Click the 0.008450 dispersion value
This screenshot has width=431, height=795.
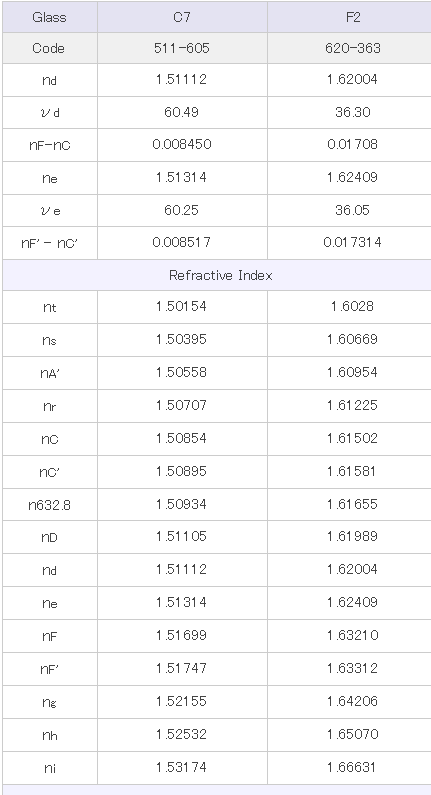pyautogui.click(x=182, y=144)
